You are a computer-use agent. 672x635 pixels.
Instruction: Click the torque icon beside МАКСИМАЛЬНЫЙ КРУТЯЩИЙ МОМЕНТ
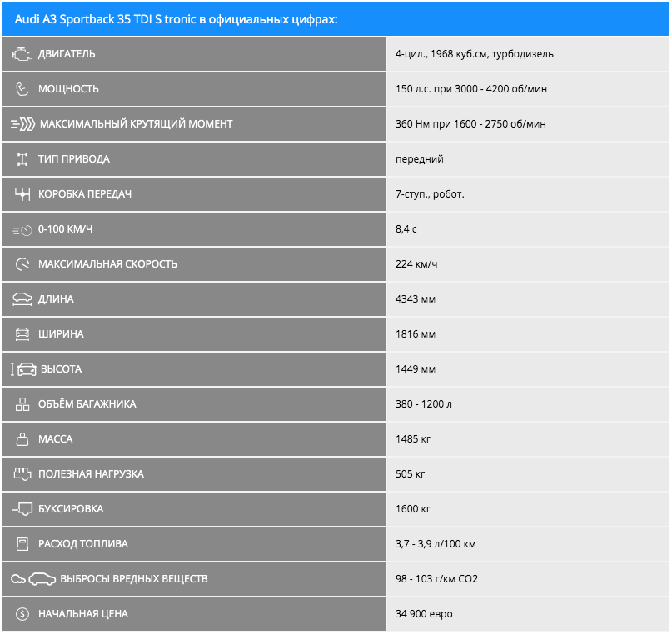pyautogui.click(x=22, y=124)
